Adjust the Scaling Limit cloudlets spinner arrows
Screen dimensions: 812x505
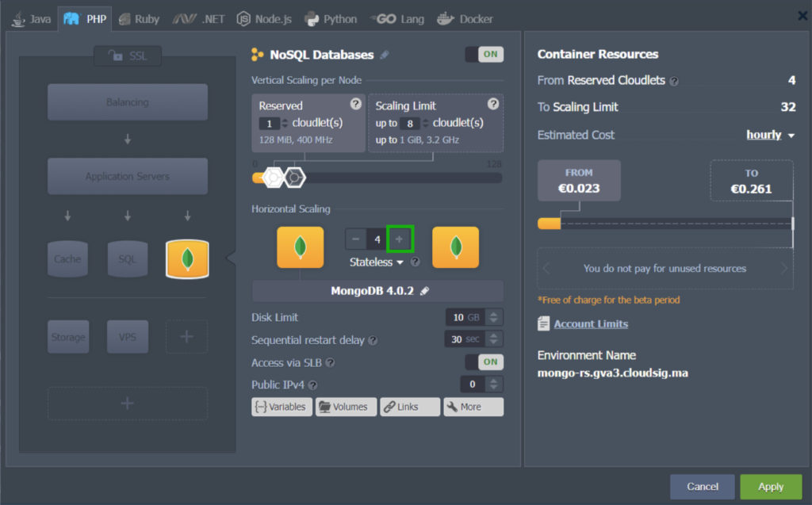[x=425, y=123]
